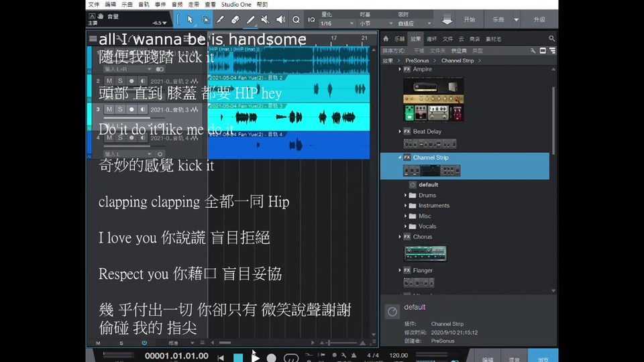The height and width of the screenshot is (362, 644).
Task: Click return-to-zero transport button
Action: pyautogui.click(x=221, y=358)
